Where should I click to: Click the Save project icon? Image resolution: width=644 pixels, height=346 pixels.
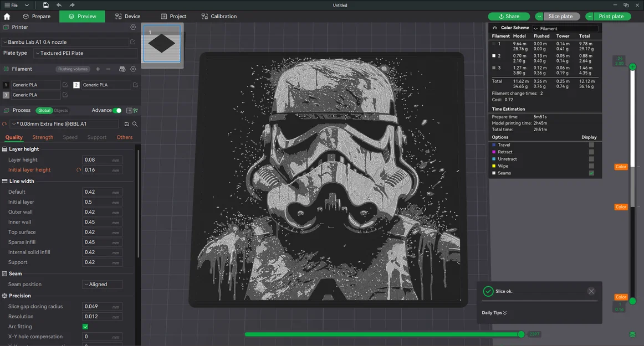[46, 4]
